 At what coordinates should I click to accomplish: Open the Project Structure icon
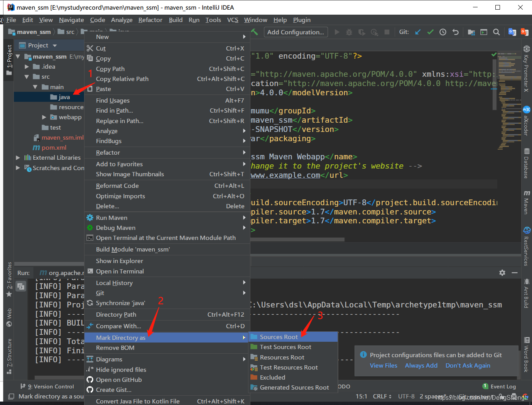point(471,32)
